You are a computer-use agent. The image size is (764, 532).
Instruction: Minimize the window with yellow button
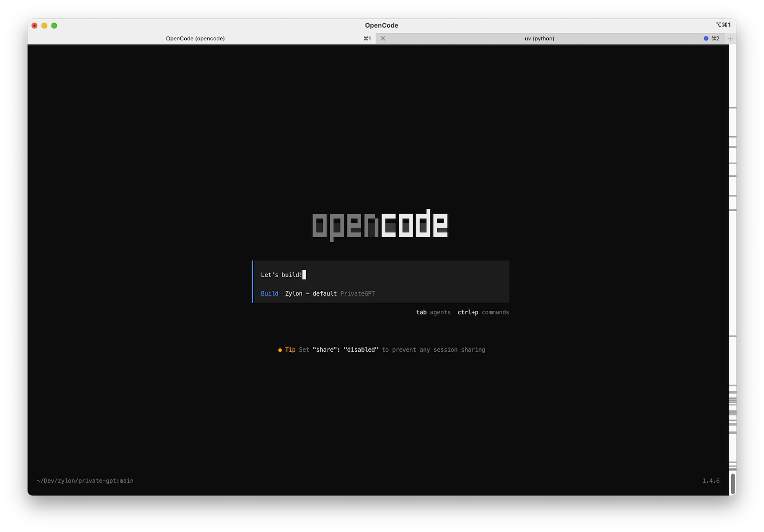(x=44, y=26)
